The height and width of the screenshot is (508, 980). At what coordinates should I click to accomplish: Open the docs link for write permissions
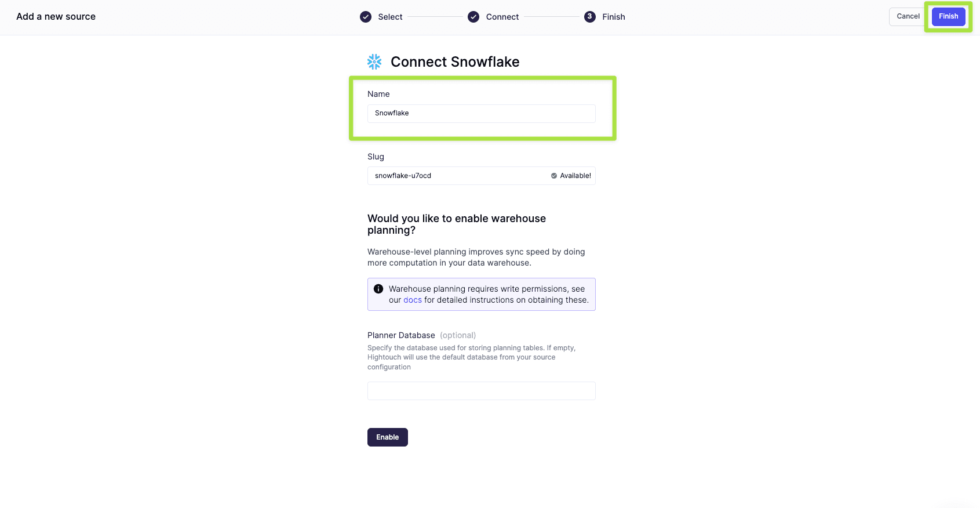coord(413,300)
